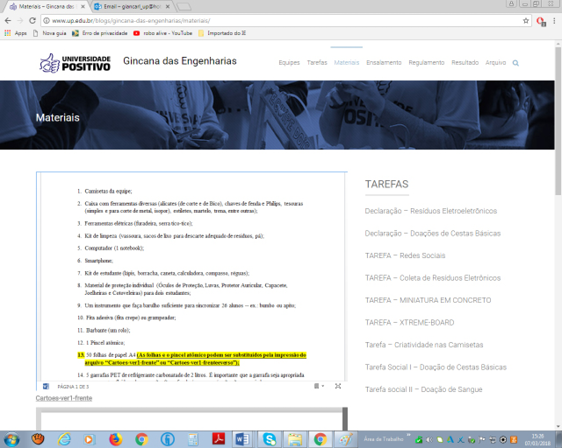The image size is (562, 448).
Task: Click the website search magnifier icon
Action: coord(515,63)
